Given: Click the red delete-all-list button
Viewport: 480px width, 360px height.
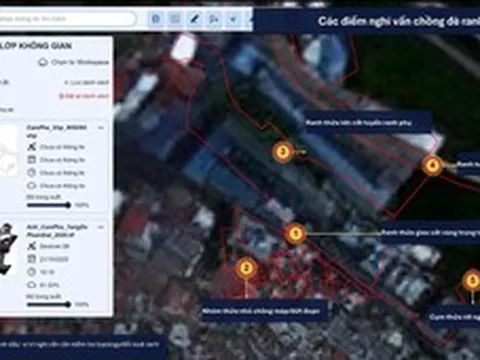Looking at the screenshot, I should [x=84, y=96].
